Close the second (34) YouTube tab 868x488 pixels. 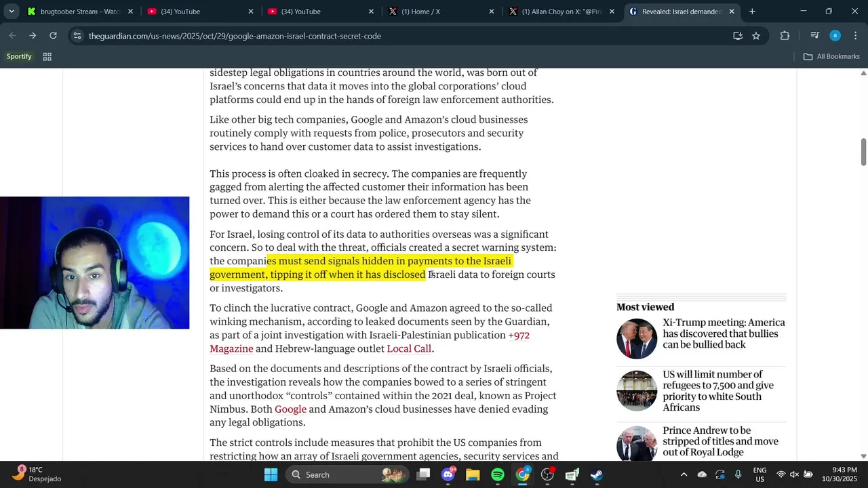[371, 12]
